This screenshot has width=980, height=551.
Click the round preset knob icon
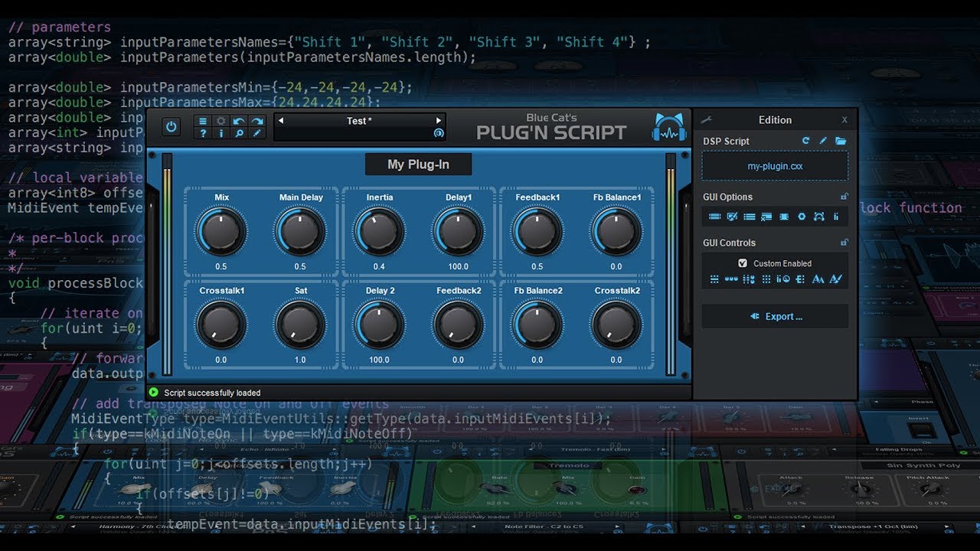439,133
